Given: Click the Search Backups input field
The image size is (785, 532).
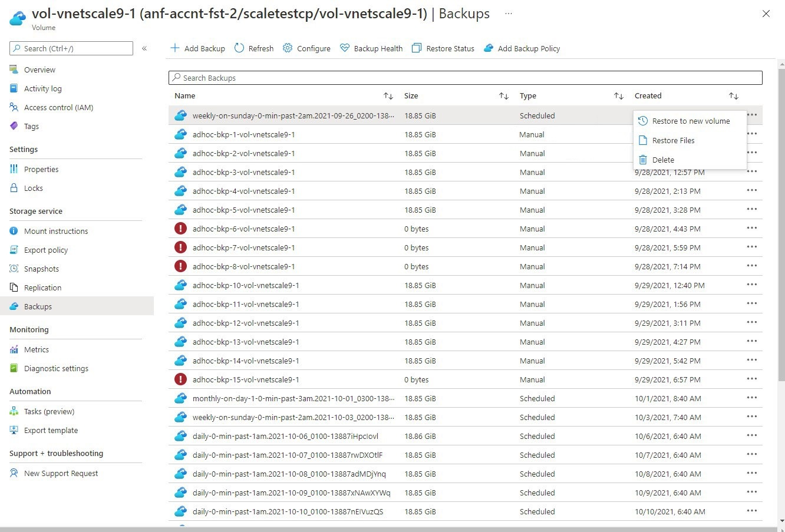Looking at the screenshot, I should [x=466, y=78].
